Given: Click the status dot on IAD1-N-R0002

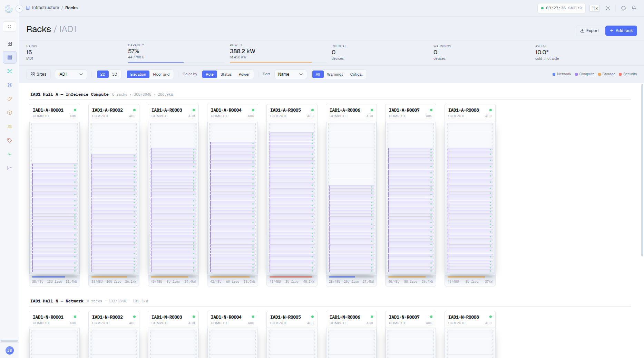Looking at the screenshot, I should pyautogui.click(x=134, y=317).
